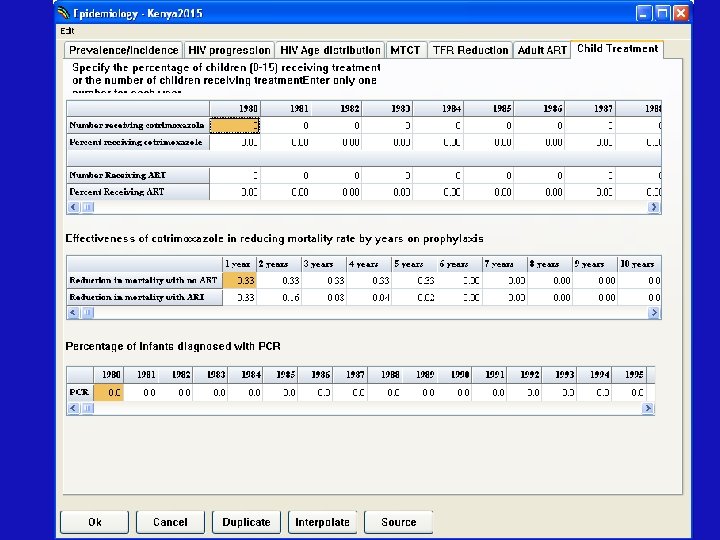Click the 'Percent receiving cotrimoxazole' row header
The height and width of the screenshot is (540, 720).
[138, 142]
